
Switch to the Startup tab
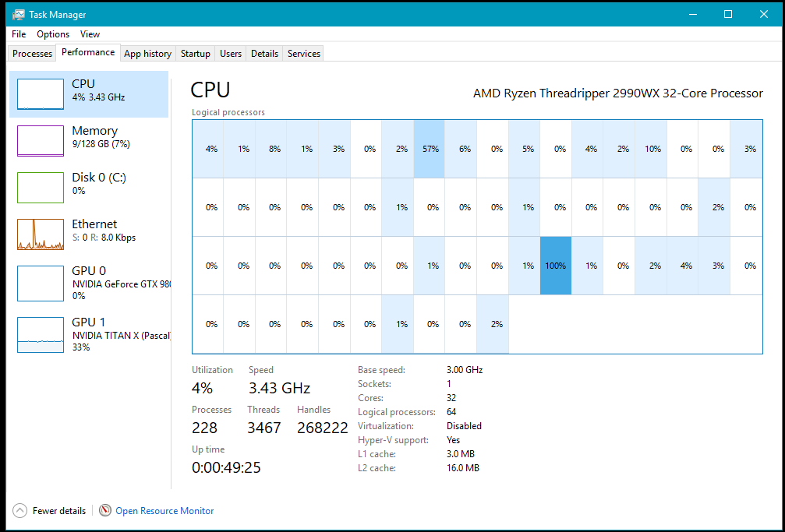click(195, 53)
